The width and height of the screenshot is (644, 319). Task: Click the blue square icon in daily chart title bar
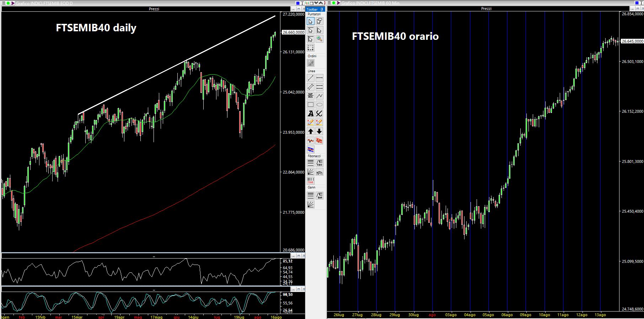pyautogui.click(x=298, y=3)
